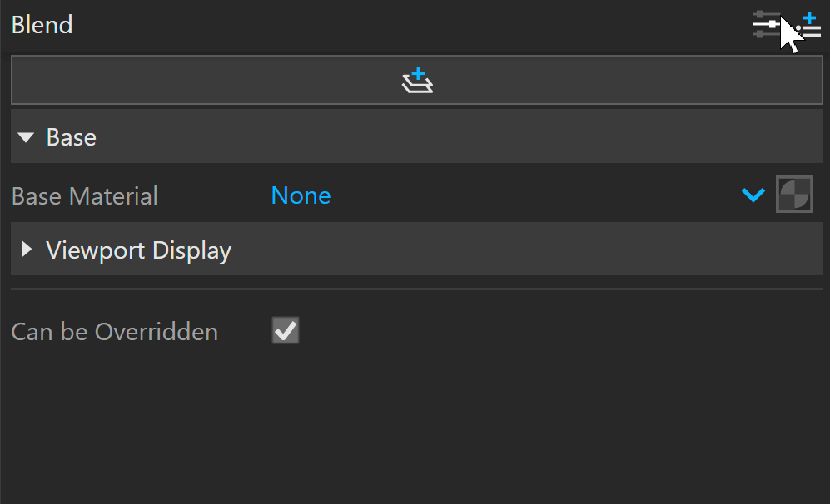Viewport: 830px width, 504px height.
Task: Click the add attribute plus-list icon
Action: tap(808, 26)
